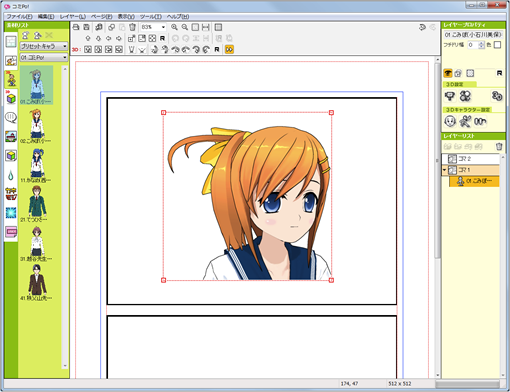Click the fit page width view icon

(x=206, y=27)
